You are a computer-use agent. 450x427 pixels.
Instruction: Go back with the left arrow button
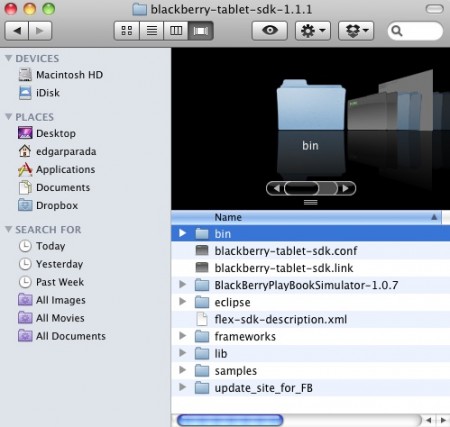tap(17, 31)
